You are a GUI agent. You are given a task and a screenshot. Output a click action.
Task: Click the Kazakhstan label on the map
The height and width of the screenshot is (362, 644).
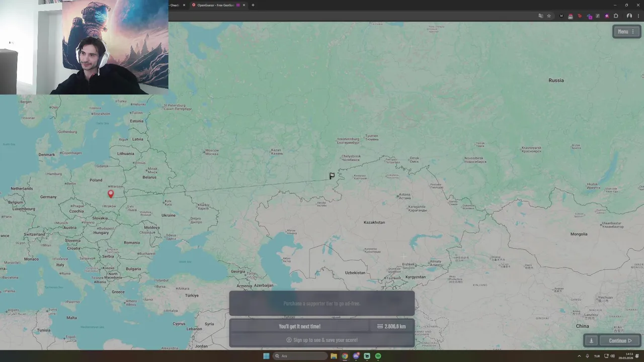tap(374, 222)
